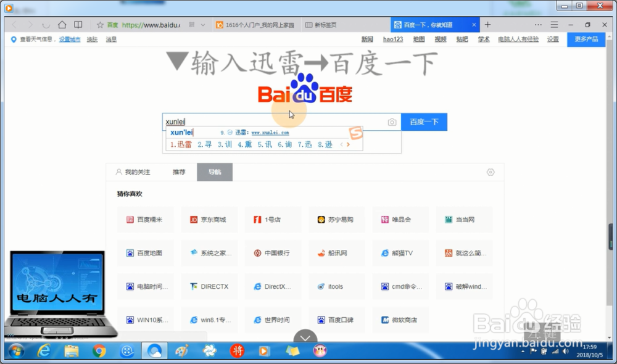The image size is (617, 364).
Task: Open the 百度糯米 site tile
Action: 146,220
